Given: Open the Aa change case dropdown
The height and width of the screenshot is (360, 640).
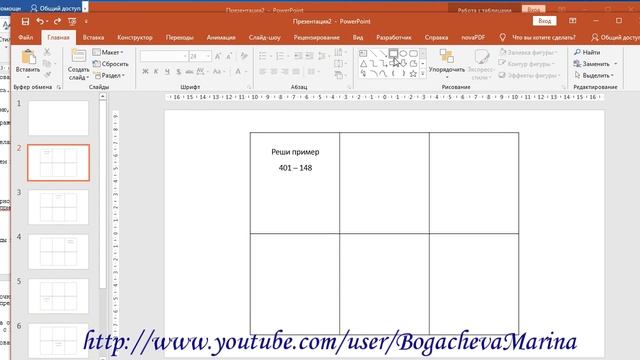Looking at the screenshot, I should coord(219,72).
